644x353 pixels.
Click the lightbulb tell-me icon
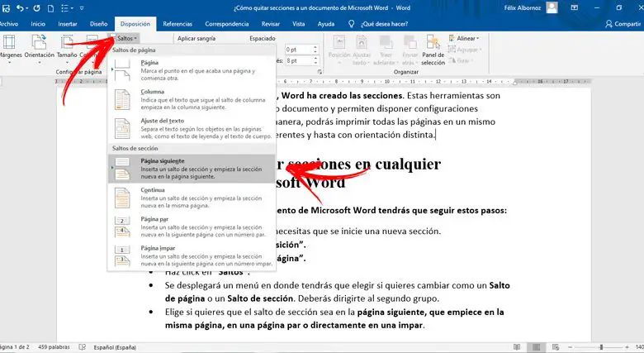pyautogui.click(x=351, y=24)
